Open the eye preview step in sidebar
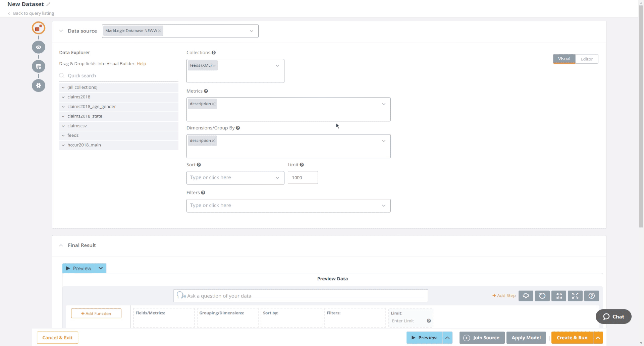The width and height of the screenshot is (644, 346). (39, 47)
